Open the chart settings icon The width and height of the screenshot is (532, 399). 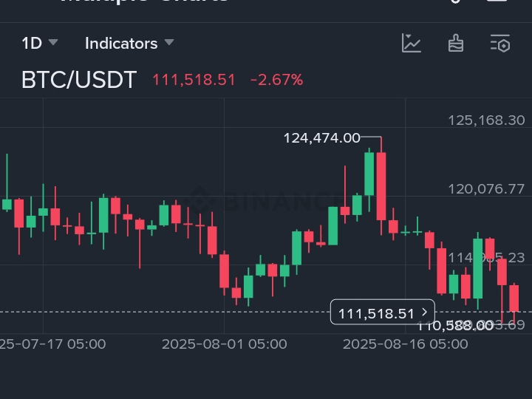tap(500, 43)
